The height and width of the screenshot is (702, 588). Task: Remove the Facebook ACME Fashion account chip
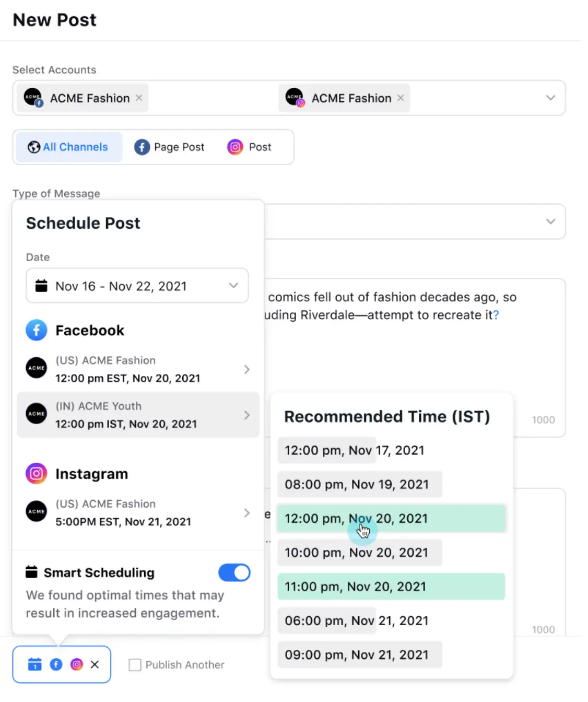139,98
